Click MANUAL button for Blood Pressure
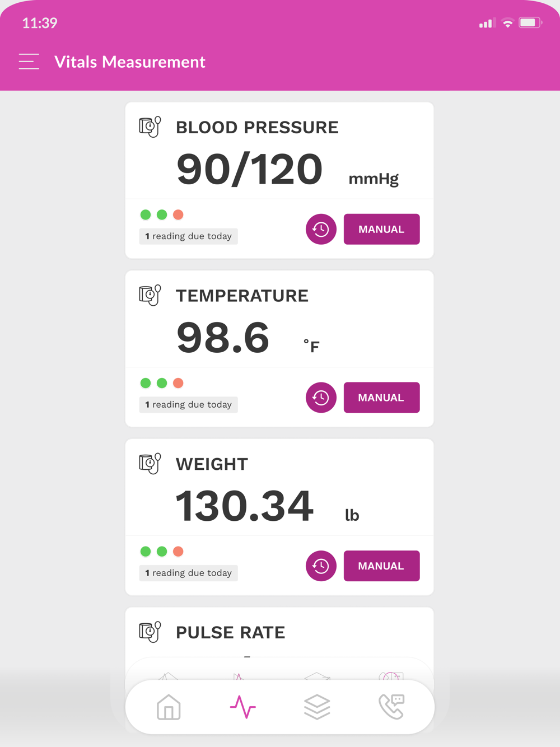The width and height of the screenshot is (560, 747). 381,229
